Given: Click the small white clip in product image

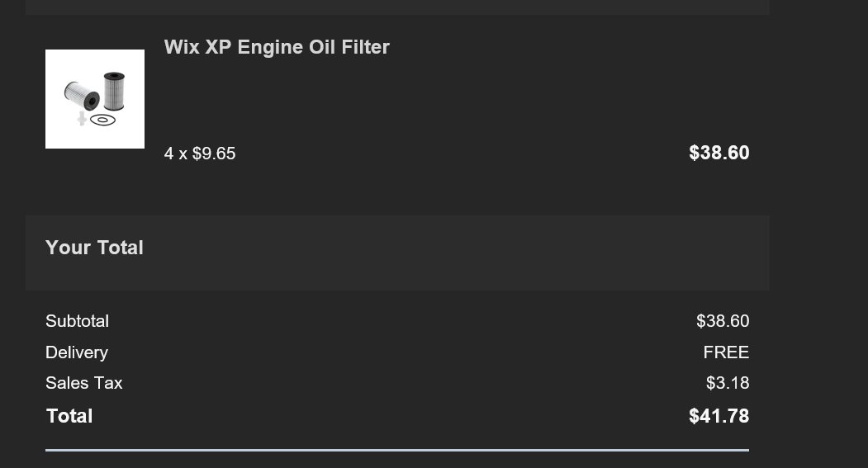Looking at the screenshot, I should pyautogui.click(x=82, y=118).
